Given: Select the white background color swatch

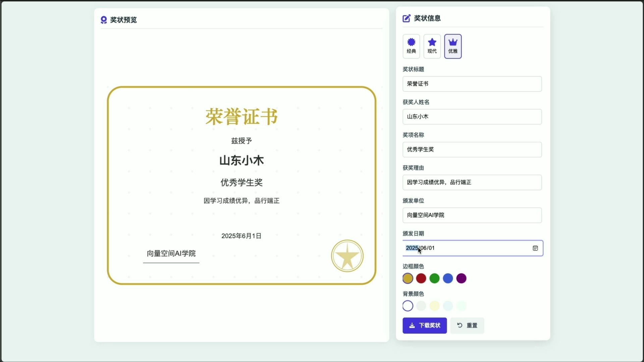Looking at the screenshot, I should point(408,306).
